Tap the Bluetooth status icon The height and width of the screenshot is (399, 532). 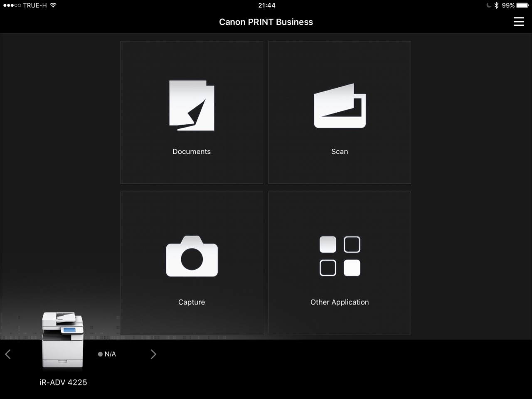tap(496, 5)
